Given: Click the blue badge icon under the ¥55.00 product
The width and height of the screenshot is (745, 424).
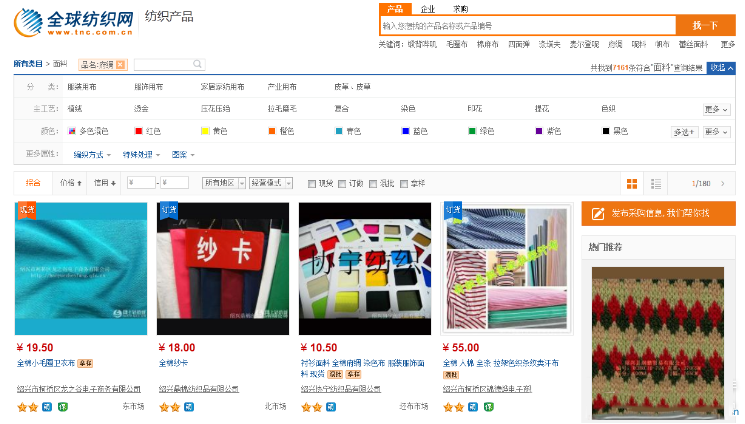Looking at the screenshot, I should point(473,407).
